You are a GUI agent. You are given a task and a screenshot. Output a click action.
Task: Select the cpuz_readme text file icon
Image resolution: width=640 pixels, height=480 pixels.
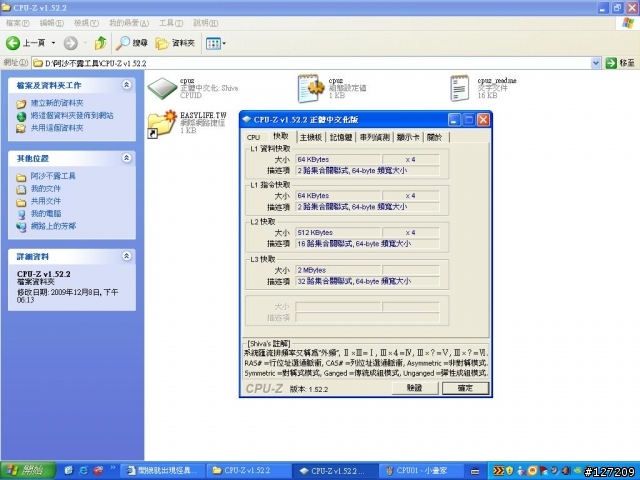click(x=460, y=88)
